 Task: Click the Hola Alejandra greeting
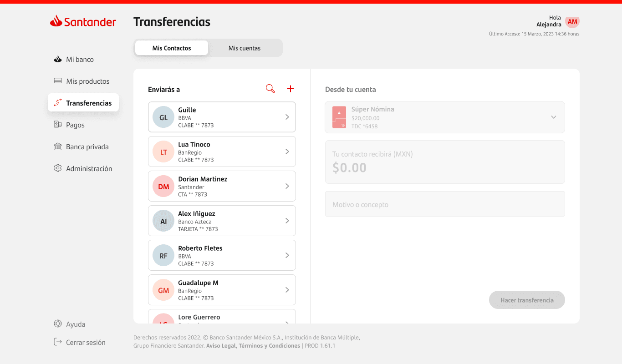tap(549, 21)
